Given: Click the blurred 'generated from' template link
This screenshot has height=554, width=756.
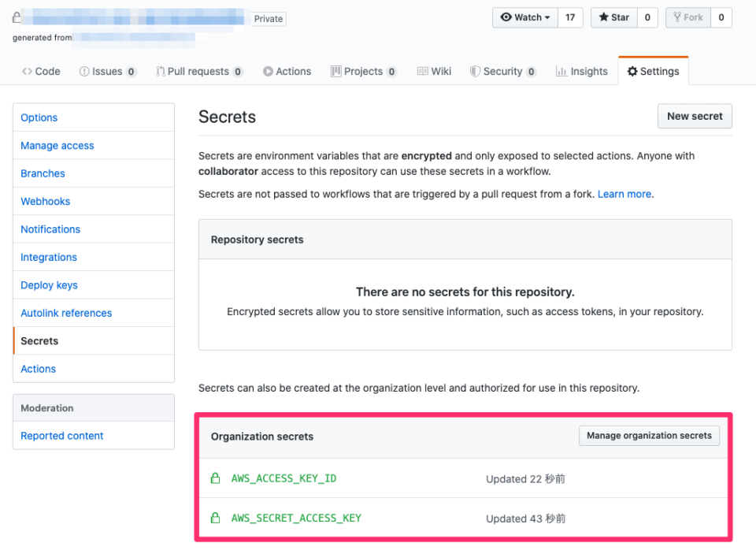Looking at the screenshot, I should coord(135,39).
